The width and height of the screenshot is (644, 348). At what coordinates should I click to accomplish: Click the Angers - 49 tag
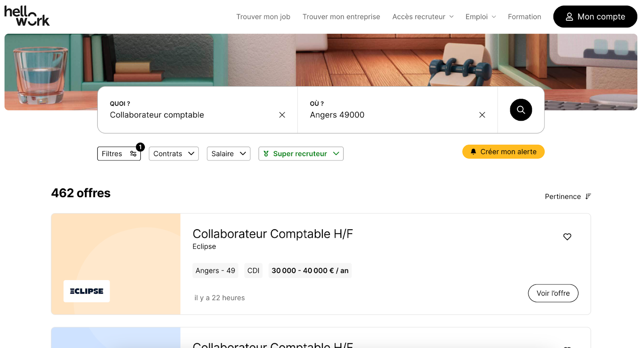coord(215,271)
